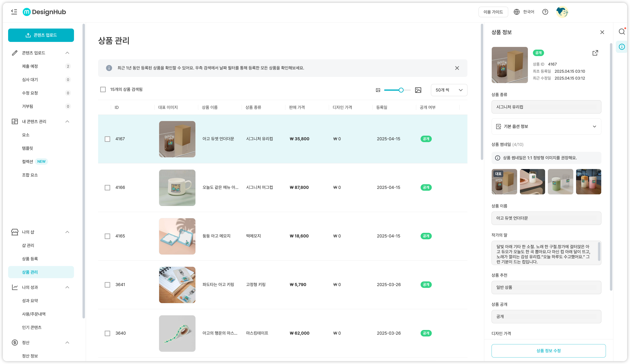Click the search magnifier icon at right edge

click(622, 32)
